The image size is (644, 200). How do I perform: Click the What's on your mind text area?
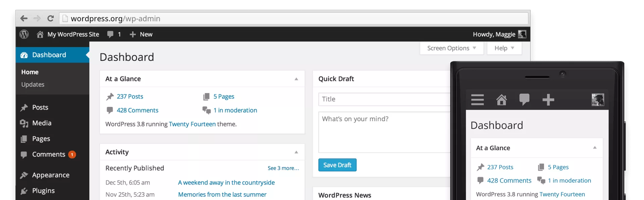coord(384,132)
